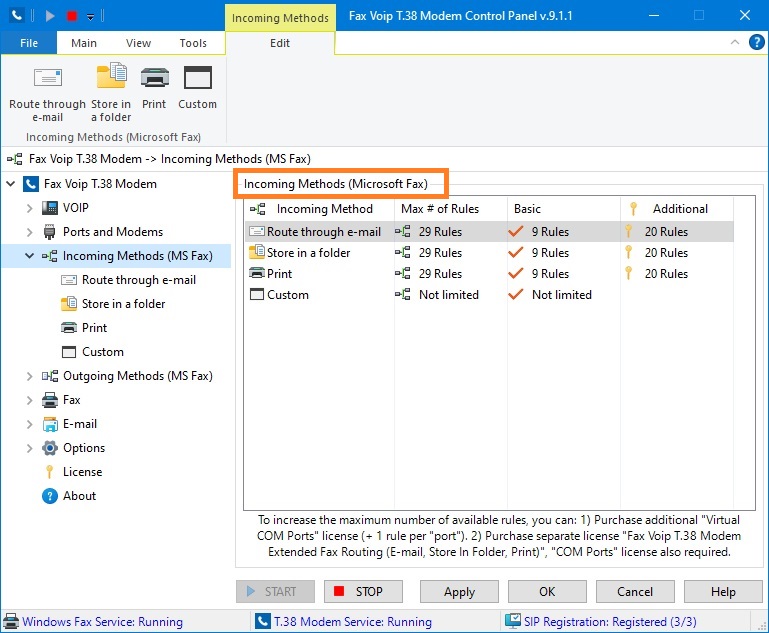Click Not limited under Max # of Rules
The height and width of the screenshot is (633, 769).
(449, 295)
